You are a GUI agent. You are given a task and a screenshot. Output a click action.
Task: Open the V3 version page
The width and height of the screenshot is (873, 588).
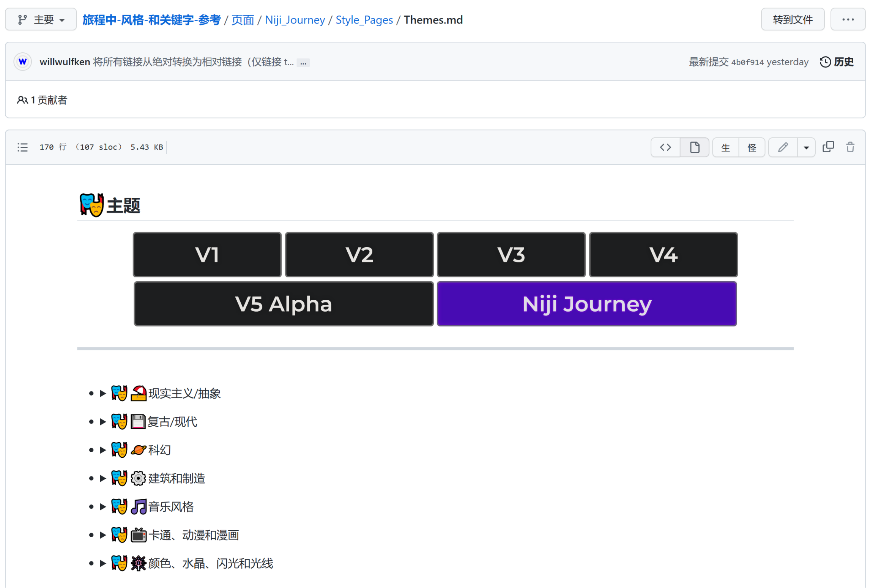511,255
